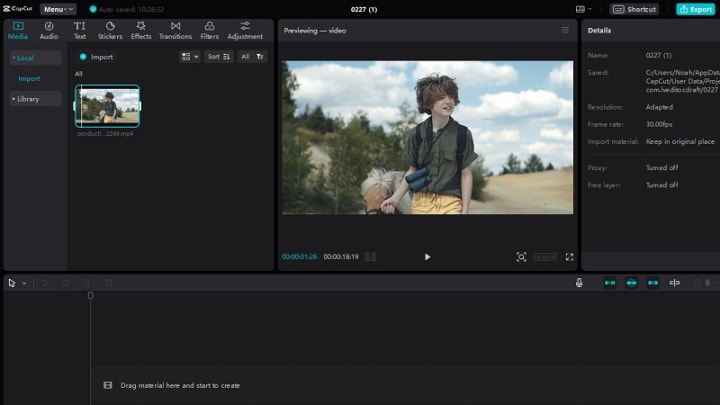Click the Import media button
This screenshot has width=720, height=405.
coord(96,57)
